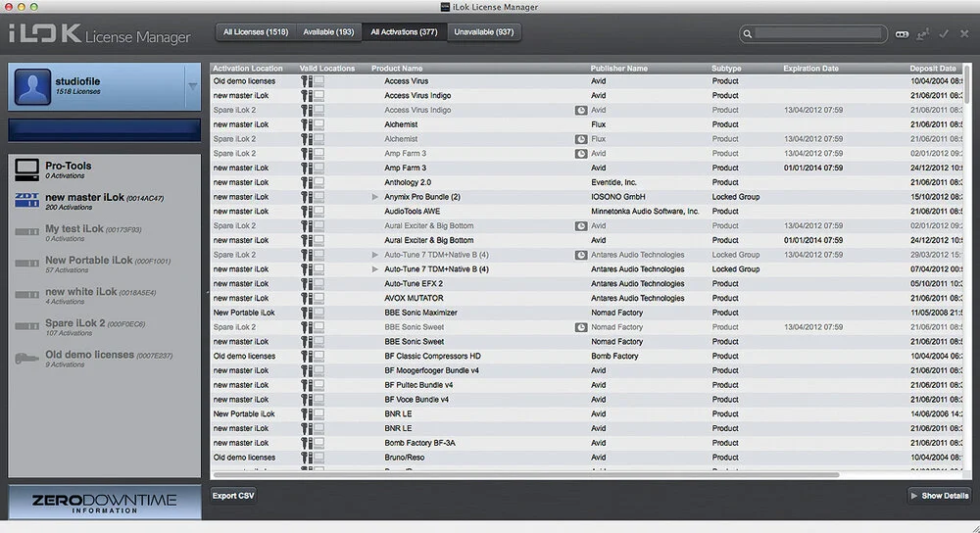Switch to the All Licenses (1518) tab
The height and width of the screenshot is (533, 980).
(x=256, y=32)
